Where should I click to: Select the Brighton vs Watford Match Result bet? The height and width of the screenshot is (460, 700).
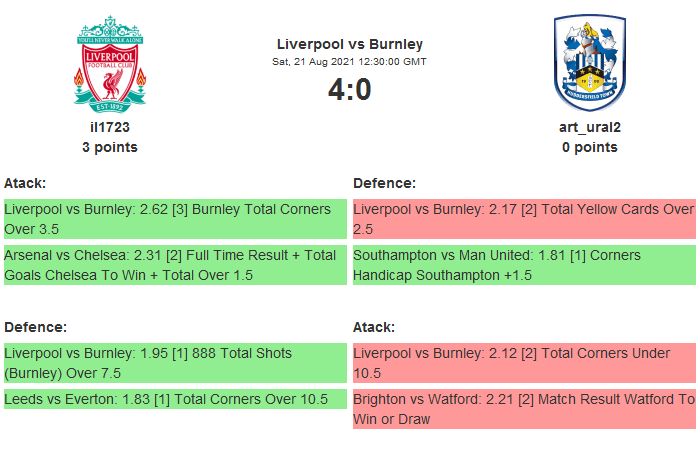(x=524, y=409)
